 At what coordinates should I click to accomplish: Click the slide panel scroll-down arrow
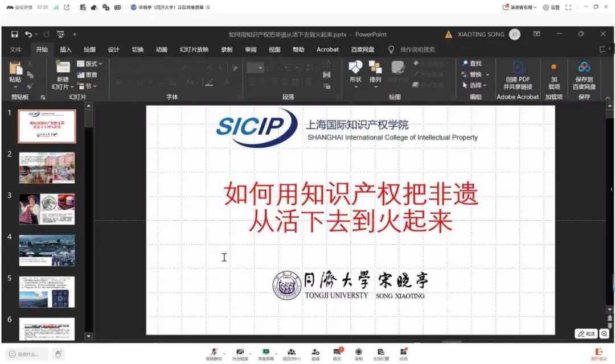89,336
